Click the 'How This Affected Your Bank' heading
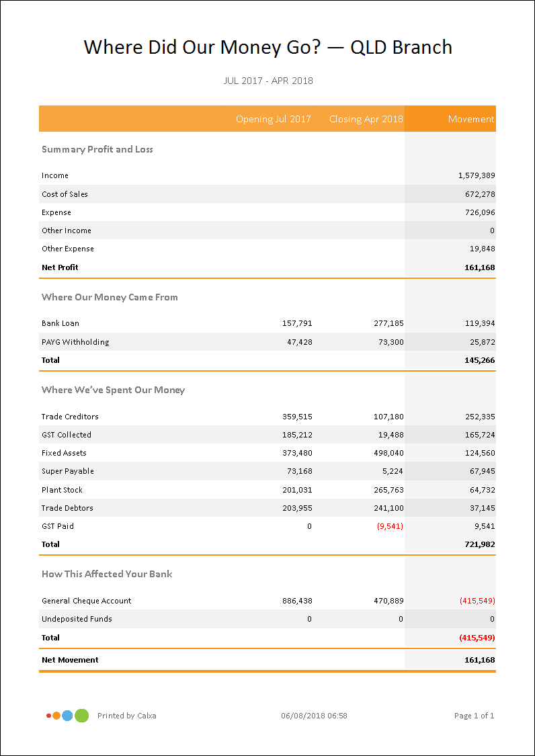 tap(107, 574)
